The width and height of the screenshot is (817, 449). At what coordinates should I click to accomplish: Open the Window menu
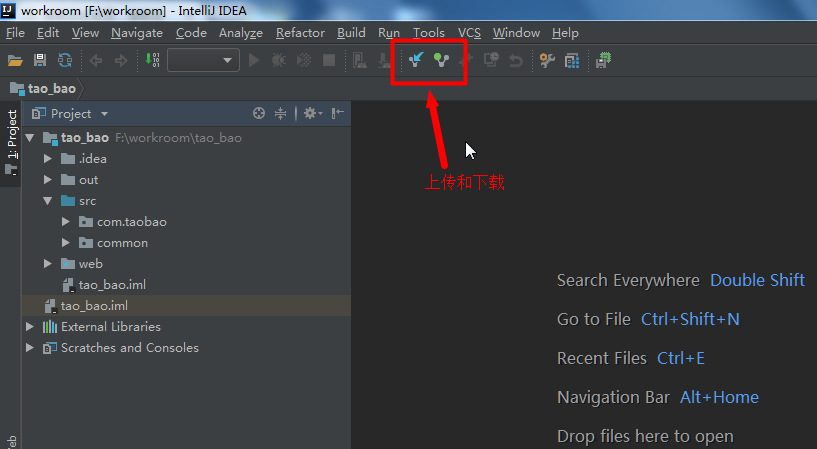(516, 33)
